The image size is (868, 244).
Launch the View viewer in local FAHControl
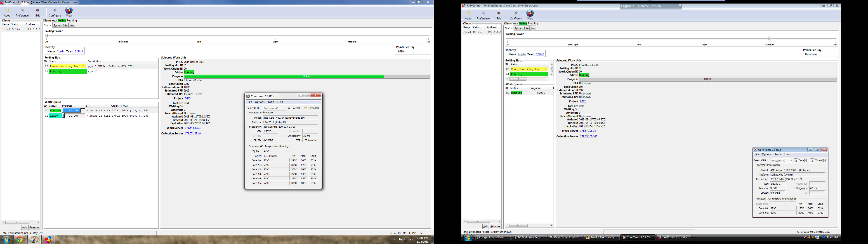pos(69,12)
